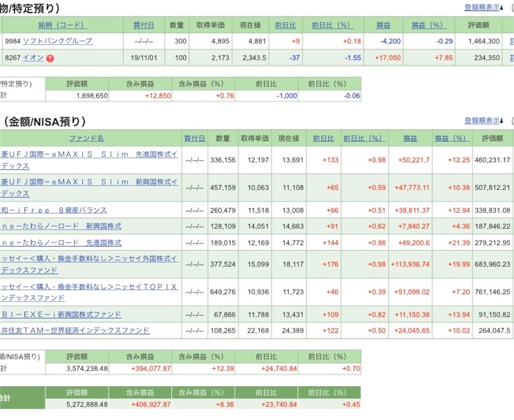Viewport: 514px width, 420px height.
Task: Sort the stock table by 買付日 column
Action: [x=145, y=25]
